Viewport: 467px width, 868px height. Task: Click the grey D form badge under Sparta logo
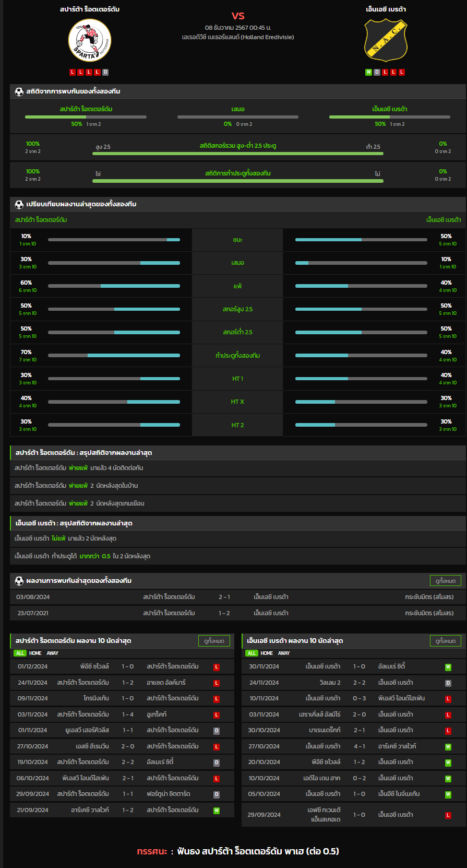pos(105,73)
